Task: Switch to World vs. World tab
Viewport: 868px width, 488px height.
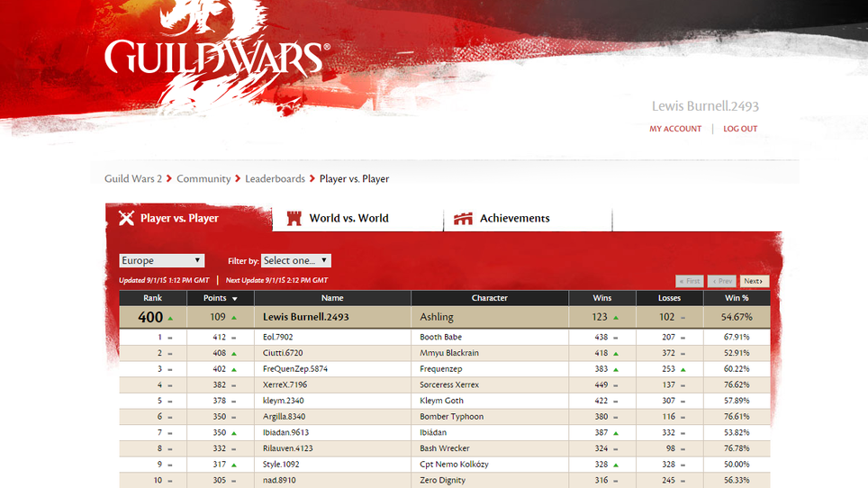Action: tap(357, 218)
